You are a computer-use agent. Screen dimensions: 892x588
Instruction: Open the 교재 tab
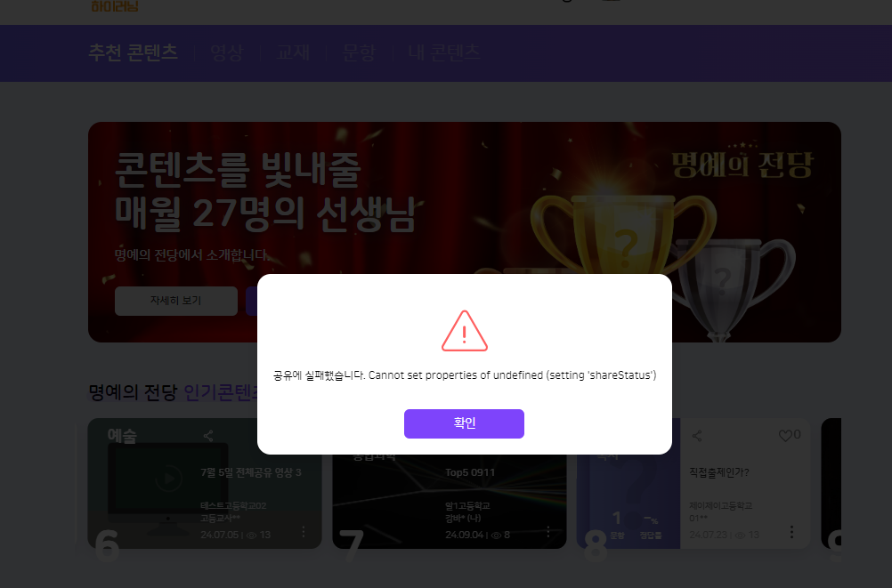pos(293,52)
